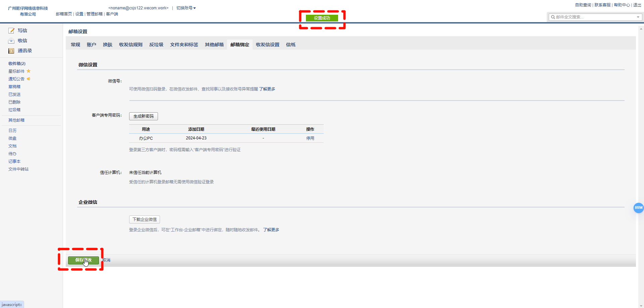644x308 pixels.
Task: Click the 保存更改 button
Action: [x=84, y=260]
